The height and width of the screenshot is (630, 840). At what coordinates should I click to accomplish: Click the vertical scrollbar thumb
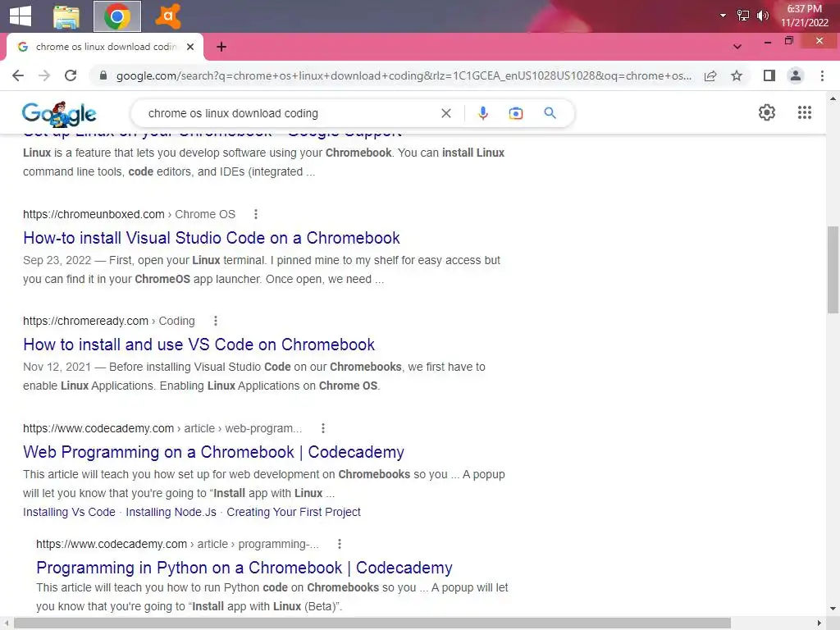coord(833,269)
